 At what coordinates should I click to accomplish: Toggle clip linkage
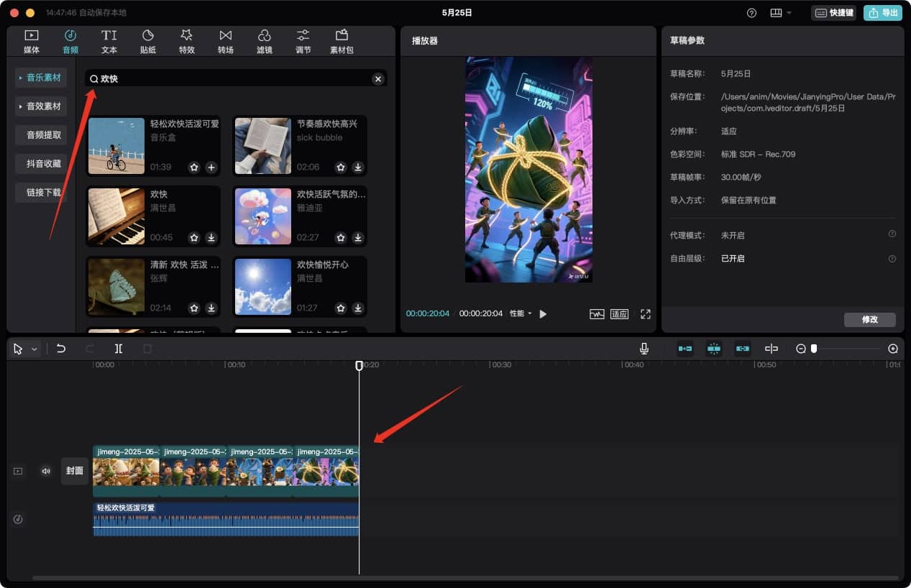pos(743,349)
